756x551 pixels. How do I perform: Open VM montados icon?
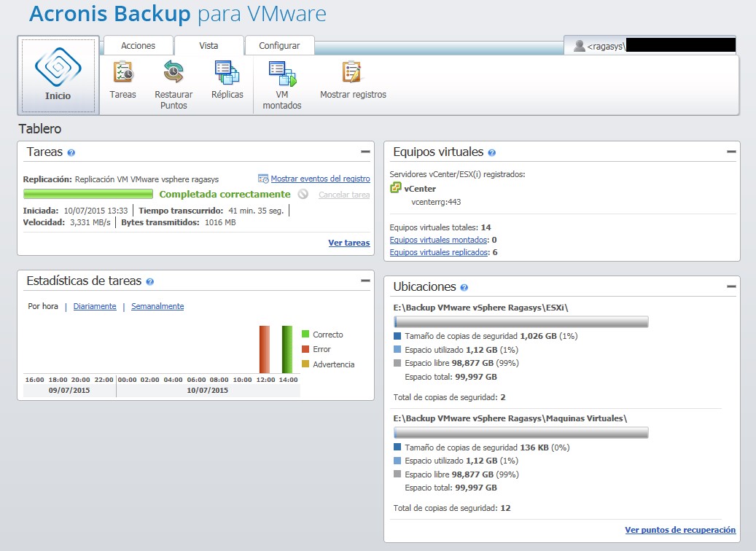(x=282, y=85)
